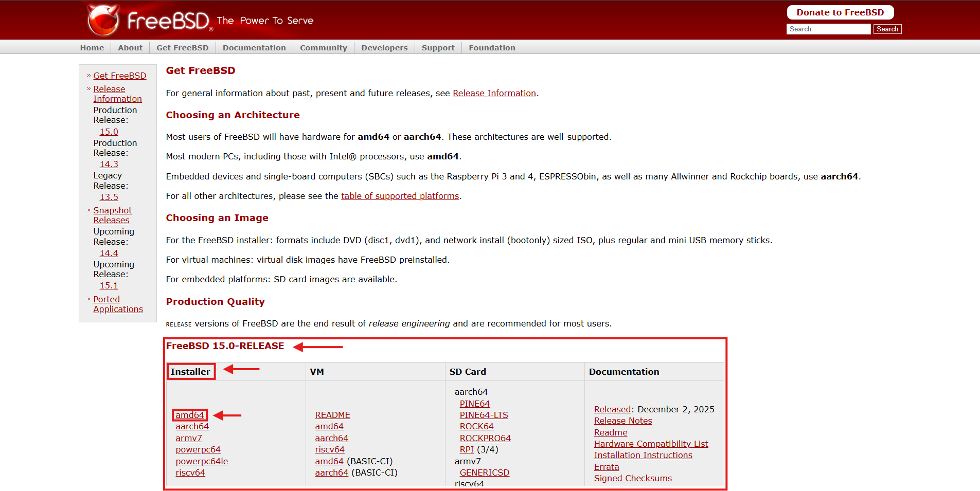
Task: Select Release Information in the sidebar
Action: click(x=117, y=94)
